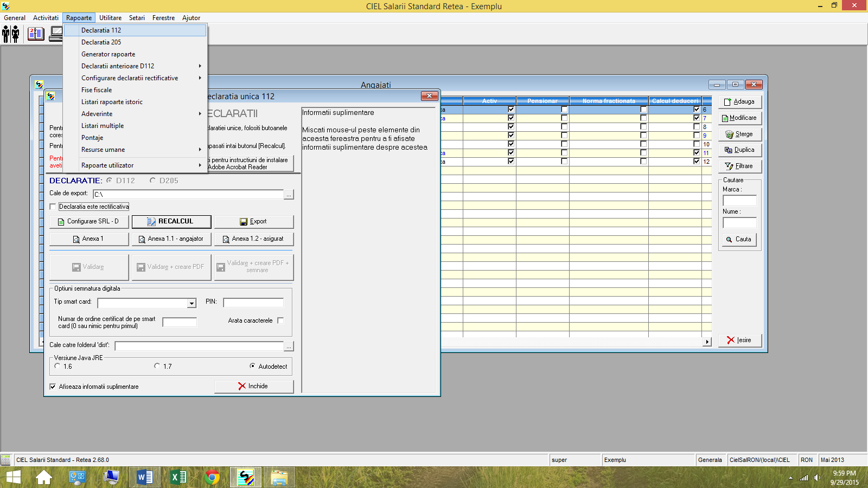
Task: Choose Fise fiscale from the menu
Action: 136,90
